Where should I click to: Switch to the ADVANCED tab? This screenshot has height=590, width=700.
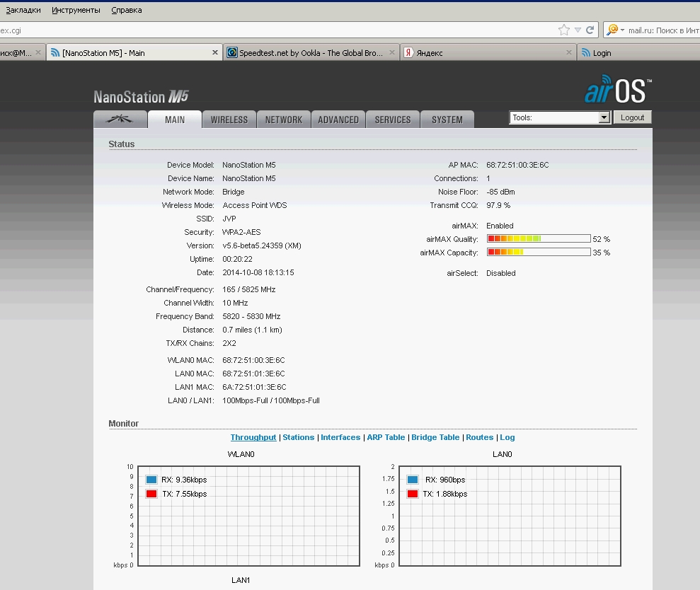pos(338,119)
